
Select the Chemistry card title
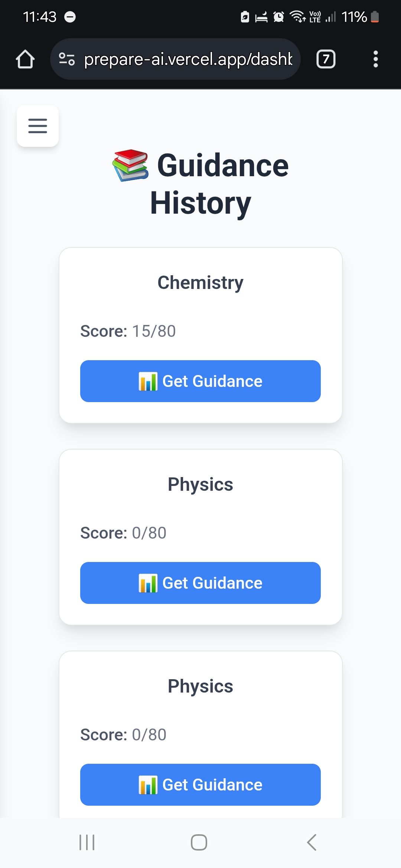tap(200, 283)
